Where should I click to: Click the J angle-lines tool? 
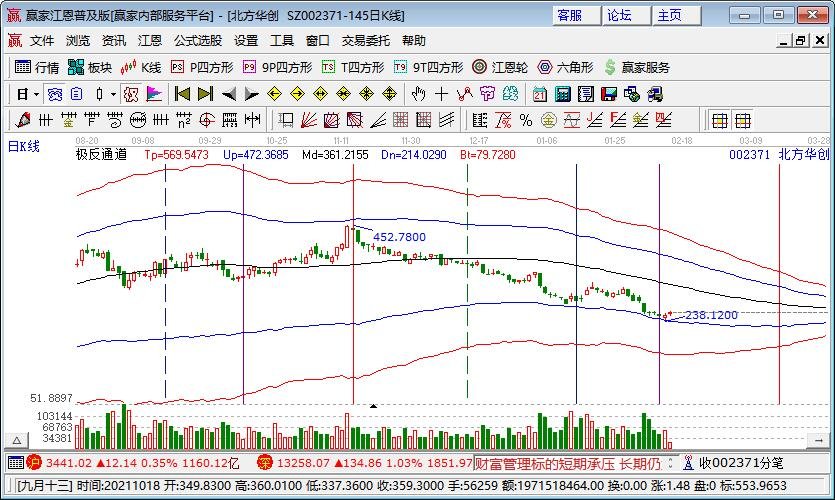pos(594,120)
